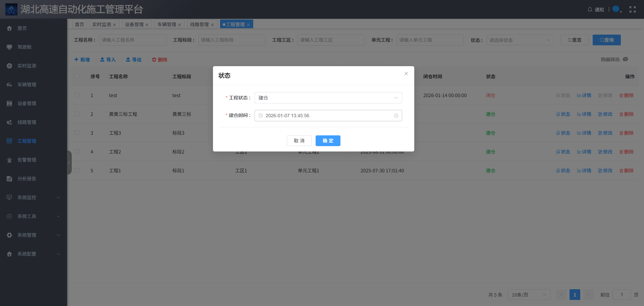Check the checkbox for row 工程1

click(77, 170)
